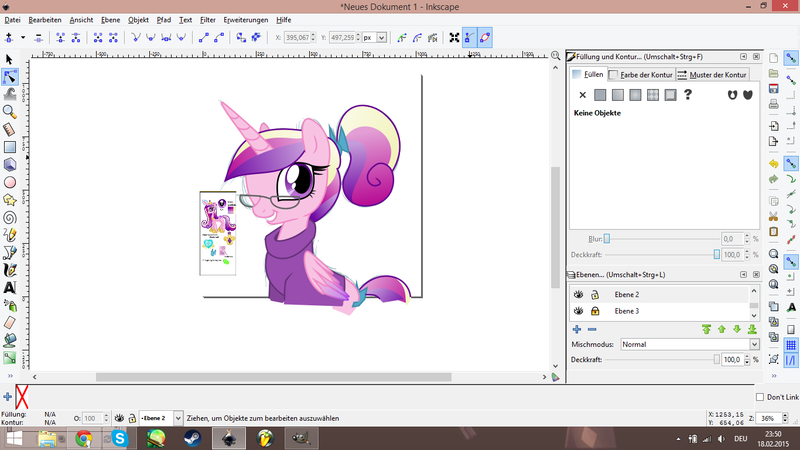Select the Circle/Ellipse tool
Image resolution: width=800 pixels, height=450 pixels.
tap(10, 182)
